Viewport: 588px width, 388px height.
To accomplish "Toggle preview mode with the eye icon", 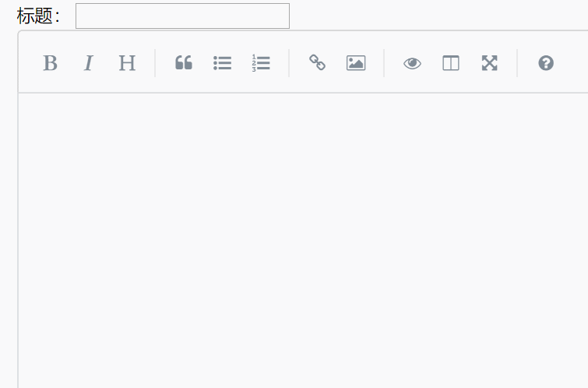I will pos(413,63).
